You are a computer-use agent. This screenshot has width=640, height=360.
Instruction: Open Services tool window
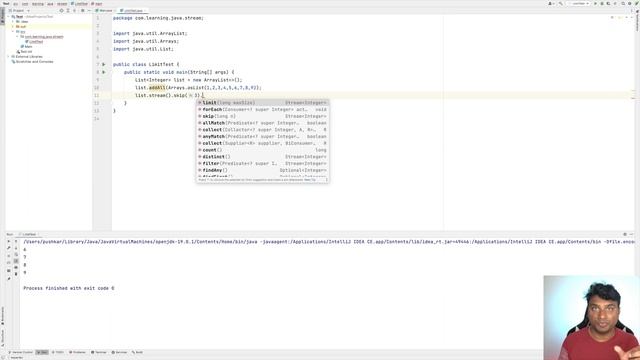click(120, 352)
